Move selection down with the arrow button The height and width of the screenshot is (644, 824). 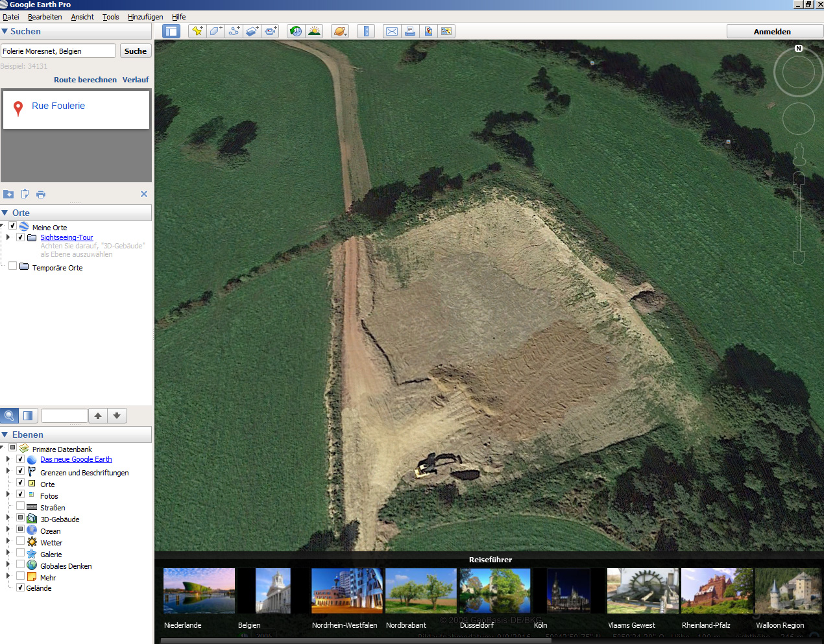[117, 416]
